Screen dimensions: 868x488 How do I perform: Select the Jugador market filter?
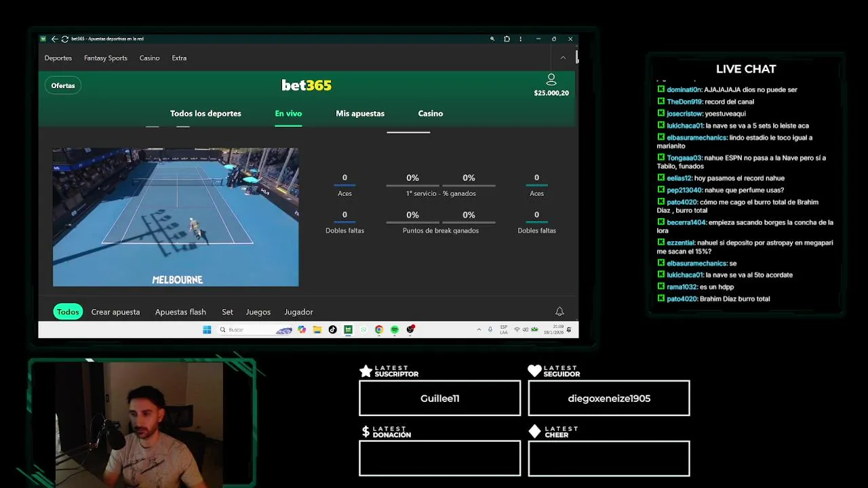coord(298,312)
